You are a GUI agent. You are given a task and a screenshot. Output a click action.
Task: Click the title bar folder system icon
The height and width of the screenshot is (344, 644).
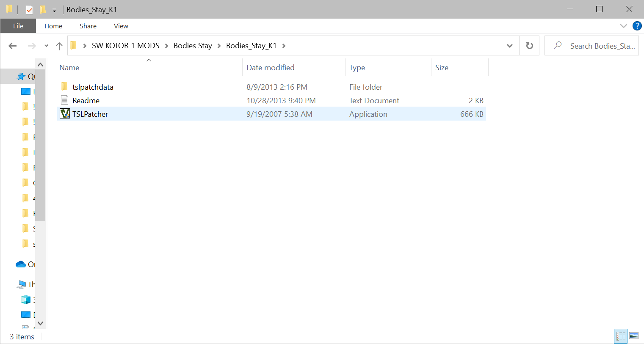[9, 9]
